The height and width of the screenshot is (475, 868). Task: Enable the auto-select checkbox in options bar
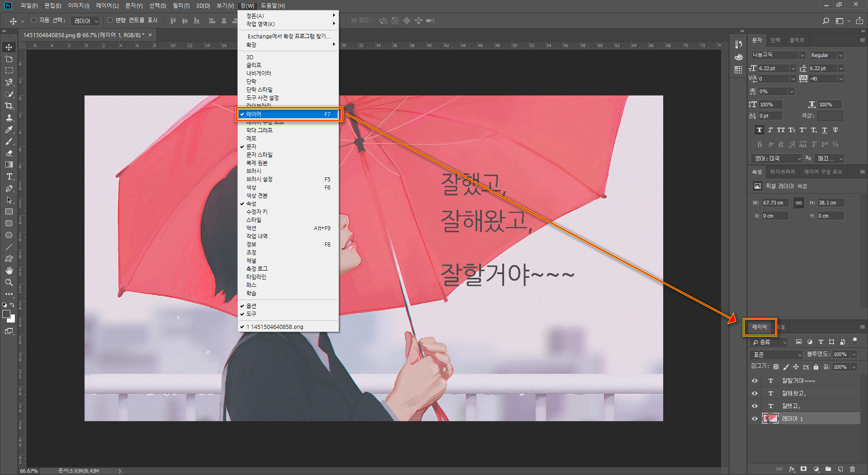[x=33, y=20]
